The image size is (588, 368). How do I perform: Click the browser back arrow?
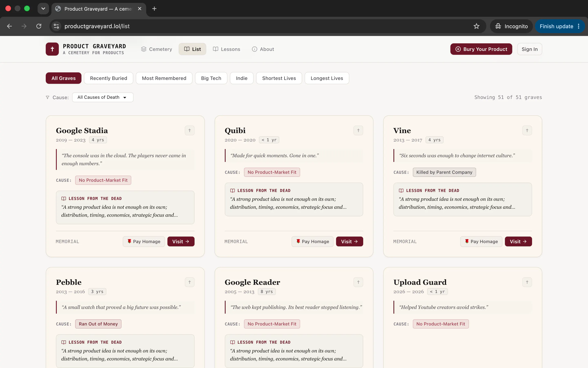tap(9, 26)
